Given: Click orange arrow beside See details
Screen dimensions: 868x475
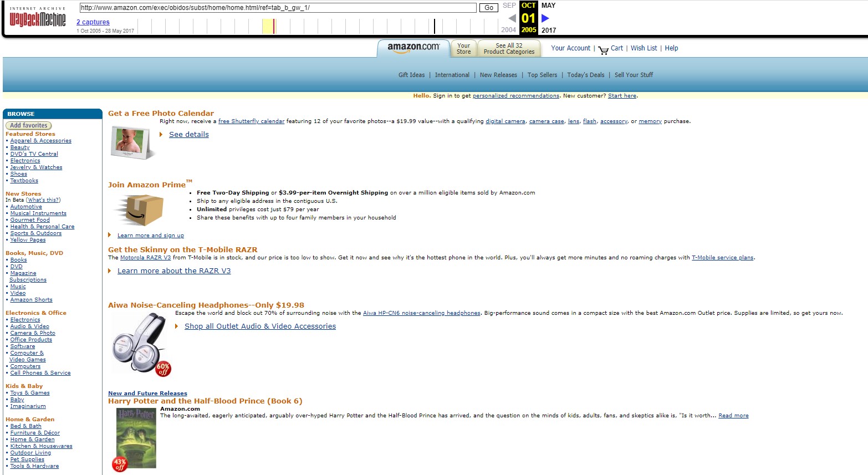Looking at the screenshot, I should pos(161,135).
